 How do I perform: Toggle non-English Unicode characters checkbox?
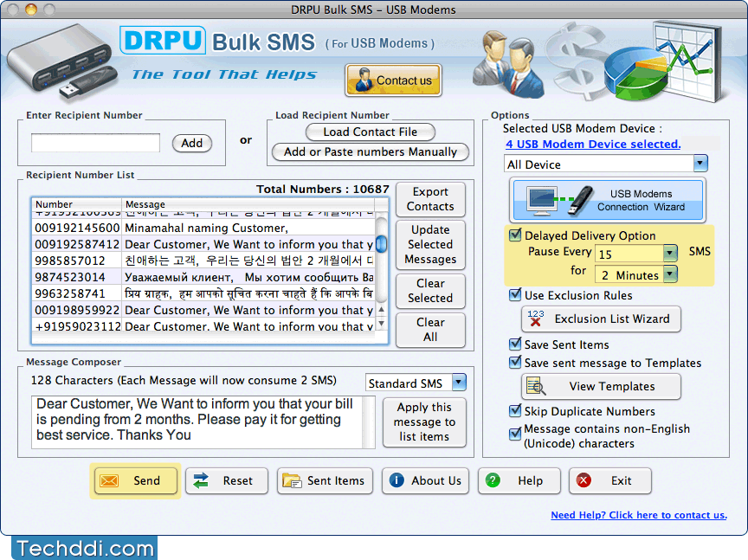click(515, 434)
